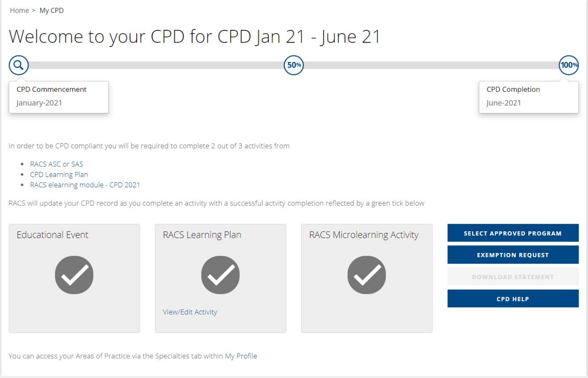Click the 100% completion marker
Viewport: 588px width, 378px height.
click(568, 65)
